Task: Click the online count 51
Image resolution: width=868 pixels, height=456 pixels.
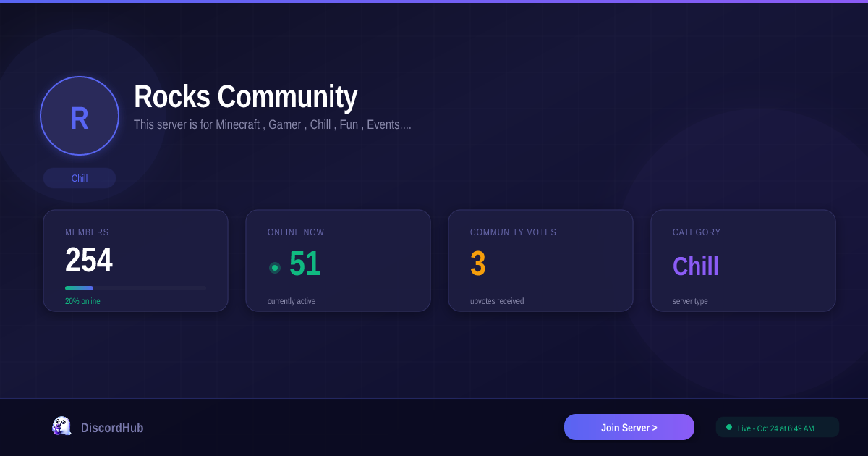Action: [305, 264]
